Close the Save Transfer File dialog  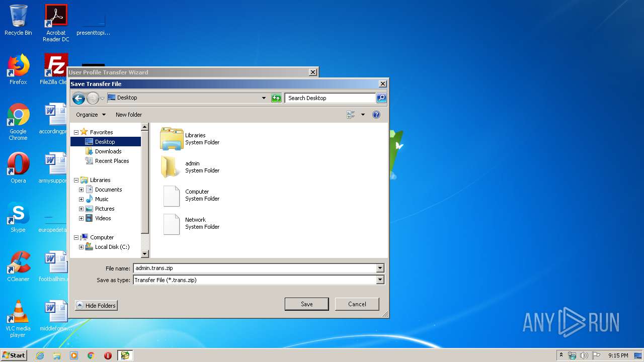(x=382, y=84)
